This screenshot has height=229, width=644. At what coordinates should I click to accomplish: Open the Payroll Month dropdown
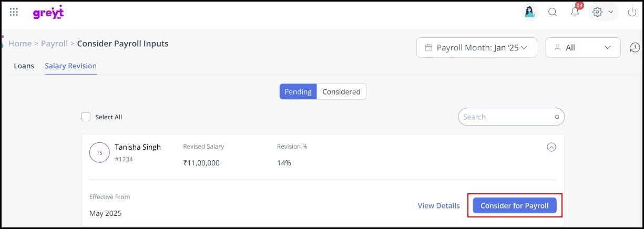point(476,47)
